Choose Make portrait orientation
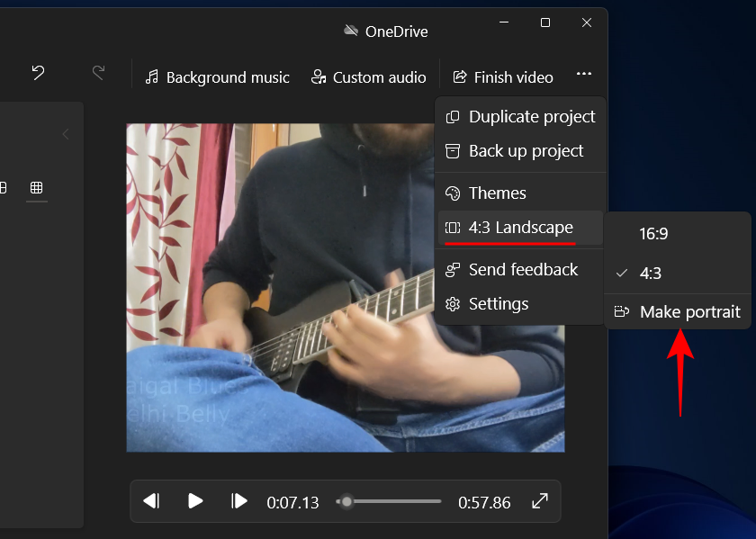 pyautogui.click(x=689, y=311)
